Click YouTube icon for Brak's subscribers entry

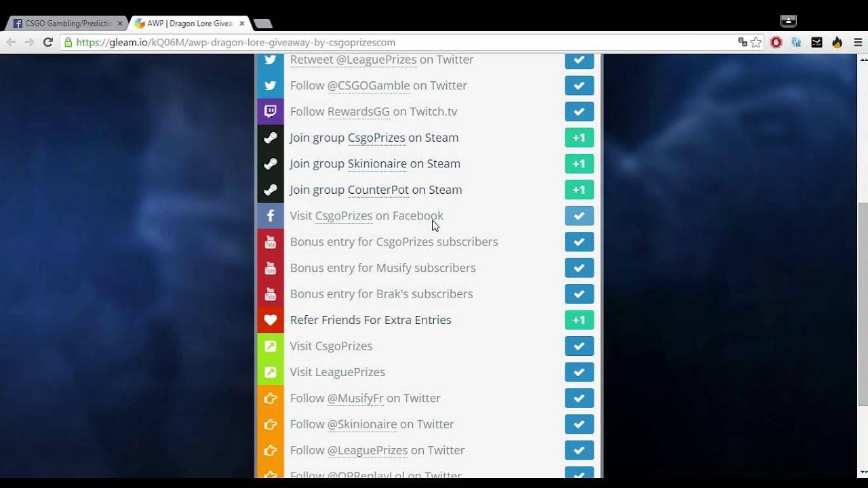[270, 294]
